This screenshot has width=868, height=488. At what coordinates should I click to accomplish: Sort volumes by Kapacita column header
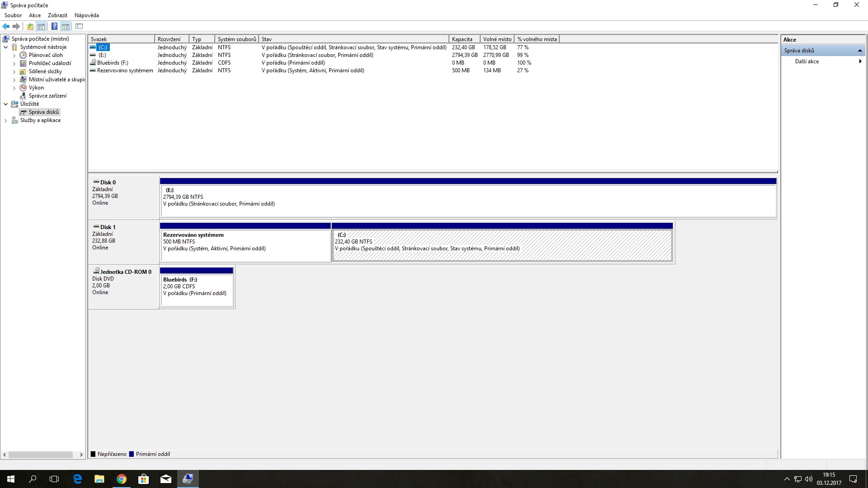pos(464,39)
